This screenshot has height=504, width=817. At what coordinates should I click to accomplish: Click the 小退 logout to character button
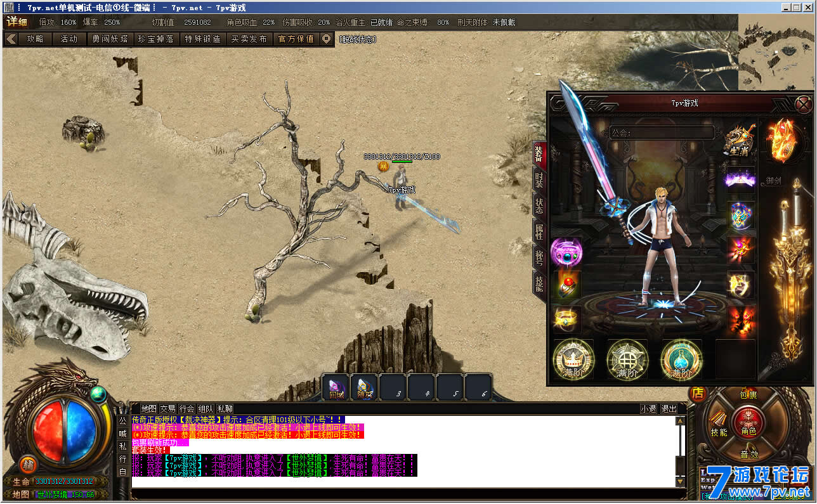648,409
